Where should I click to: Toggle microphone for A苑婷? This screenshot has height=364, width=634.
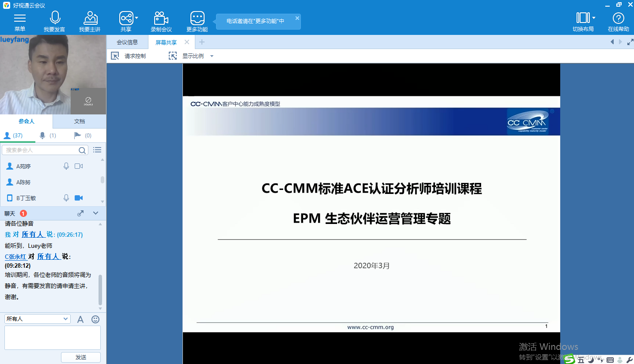(x=66, y=166)
